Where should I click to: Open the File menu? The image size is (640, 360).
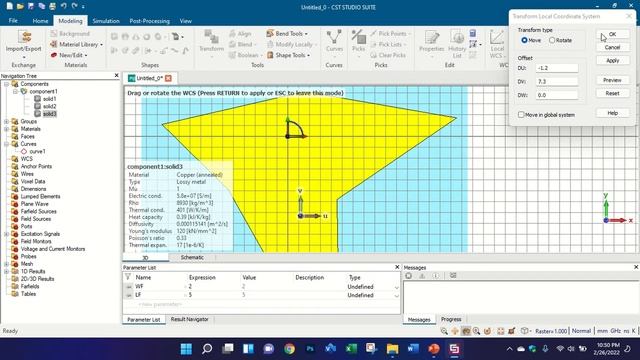13,21
